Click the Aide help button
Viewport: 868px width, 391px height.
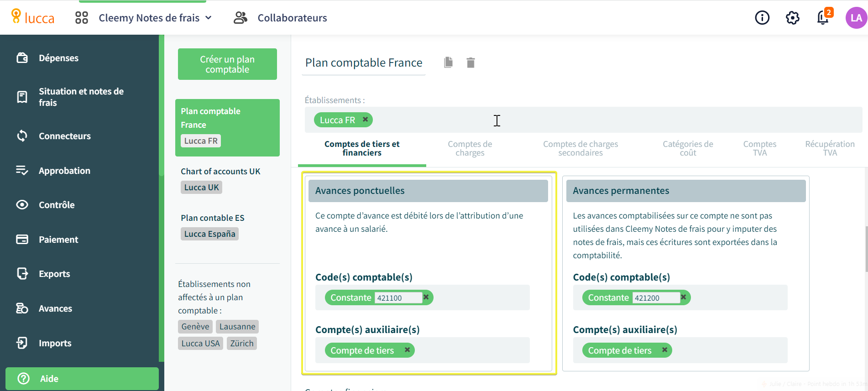click(x=82, y=379)
